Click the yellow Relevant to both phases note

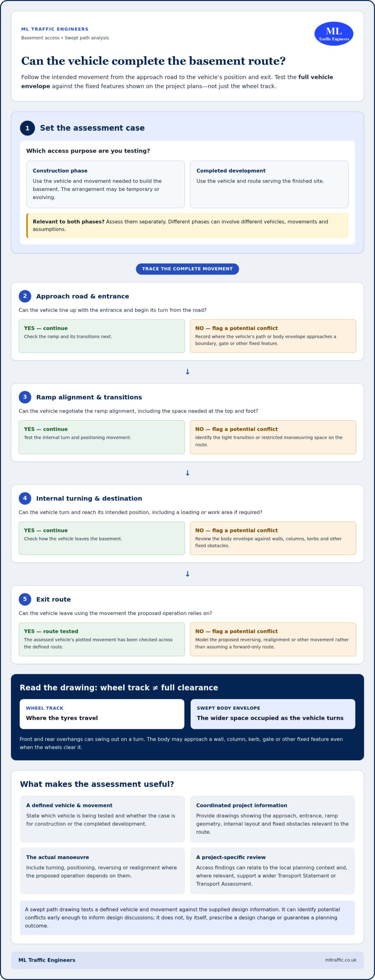187,225
